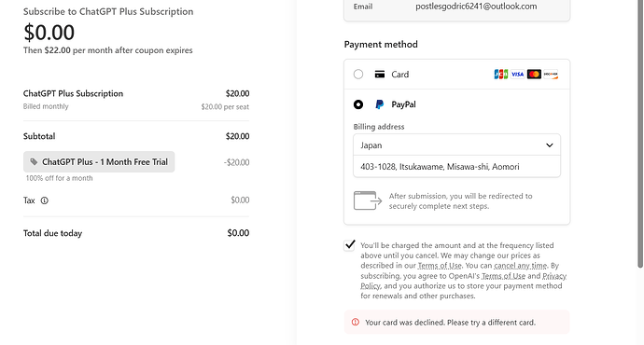The width and height of the screenshot is (644, 345).
Task: Click the coupon tag icon
Action: click(35, 161)
